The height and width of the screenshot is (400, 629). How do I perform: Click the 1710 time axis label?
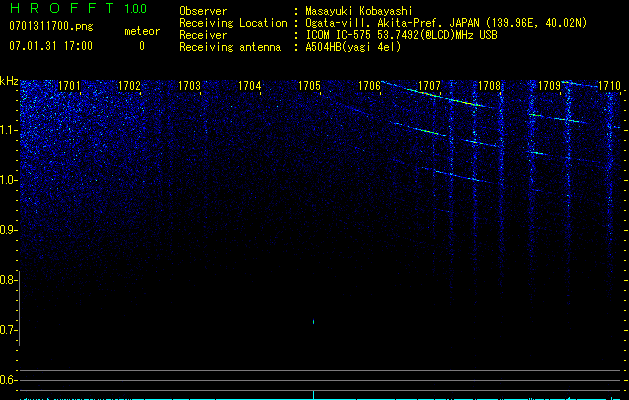[609, 86]
